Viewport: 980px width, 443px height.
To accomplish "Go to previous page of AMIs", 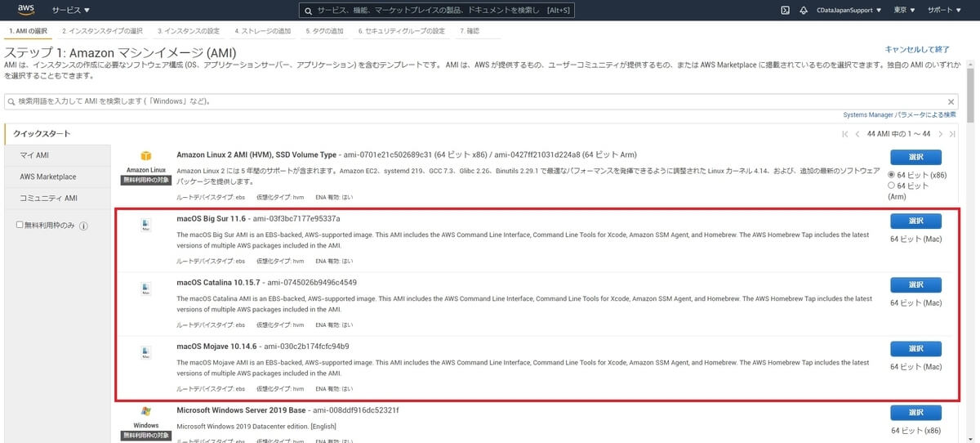I will (x=857, y=134).
